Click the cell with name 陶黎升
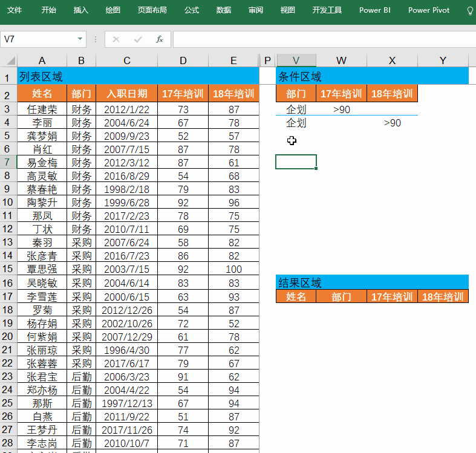 click(42, 202)
